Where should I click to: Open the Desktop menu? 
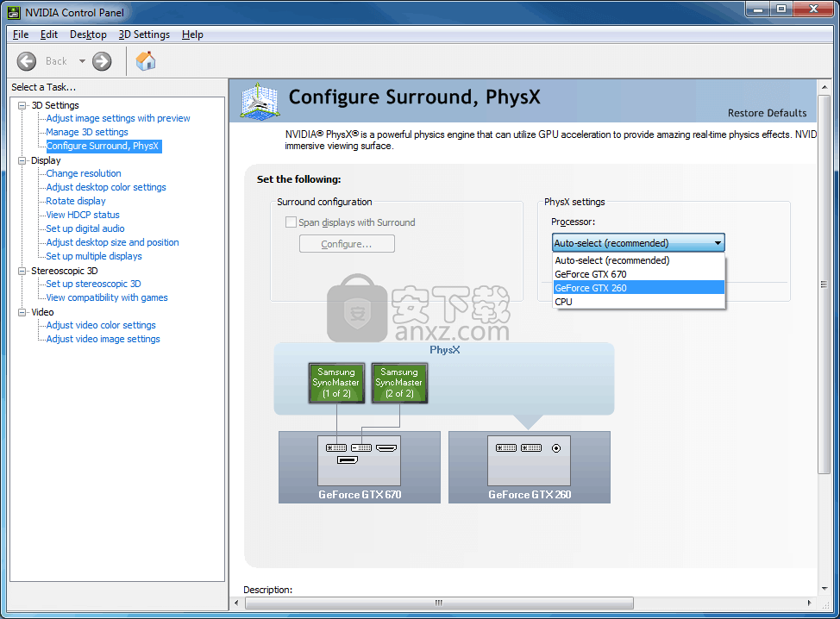tap(88, 34)
